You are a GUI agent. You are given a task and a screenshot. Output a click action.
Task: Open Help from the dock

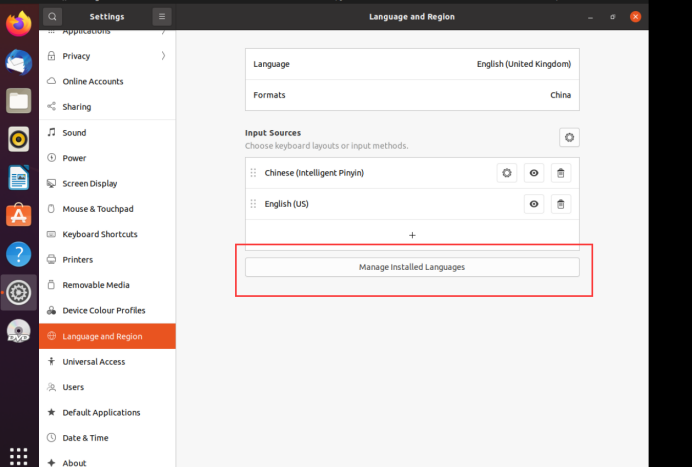[x=19, y=254]
